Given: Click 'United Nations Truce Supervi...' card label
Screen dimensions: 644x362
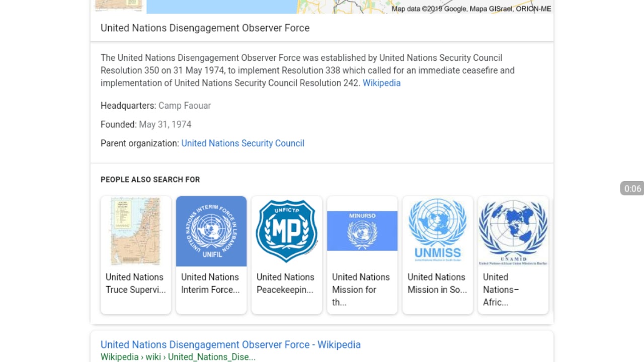Looking at the screenshot, I should 135,283.
